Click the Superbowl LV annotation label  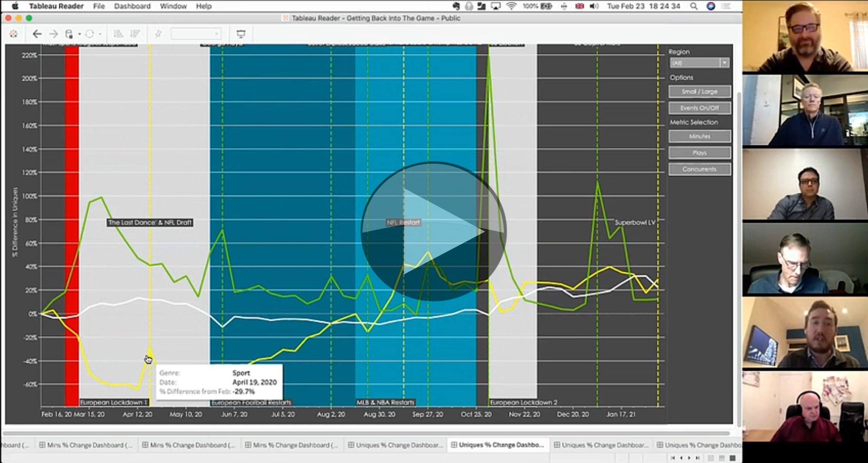point(635,222)
